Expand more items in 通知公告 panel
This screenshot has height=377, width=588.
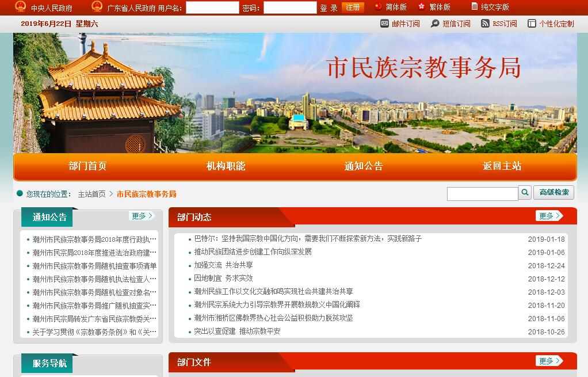[x=142, y=216]
